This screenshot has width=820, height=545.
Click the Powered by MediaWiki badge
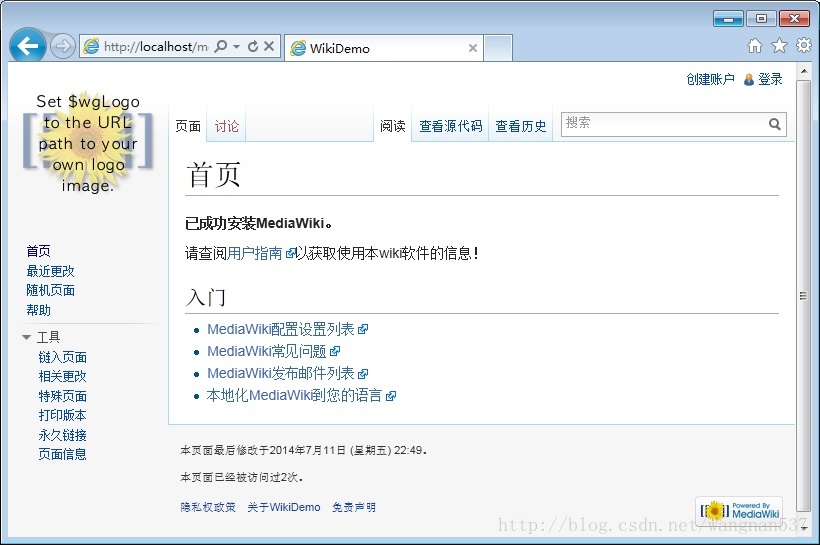739,510
